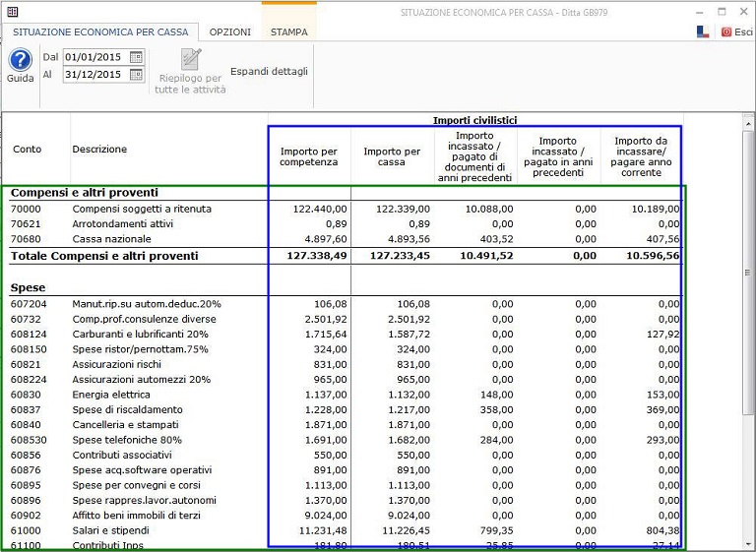Select row Manut.rip.su autom.deduc.20%
Screen dimensions: 756x552
click(345, 304)
